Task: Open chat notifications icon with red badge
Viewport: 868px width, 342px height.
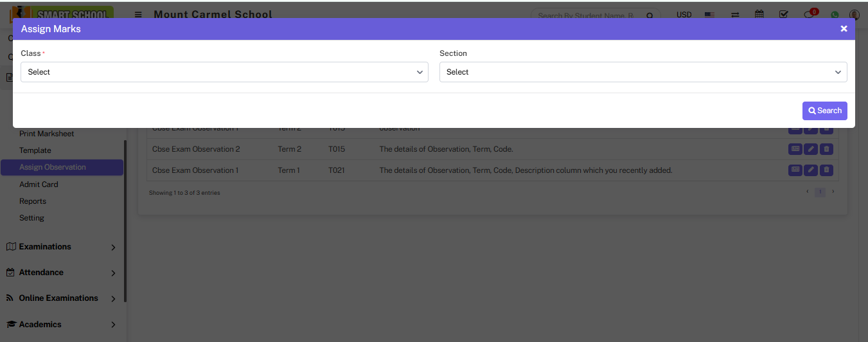Action: [x=809, y=15]
